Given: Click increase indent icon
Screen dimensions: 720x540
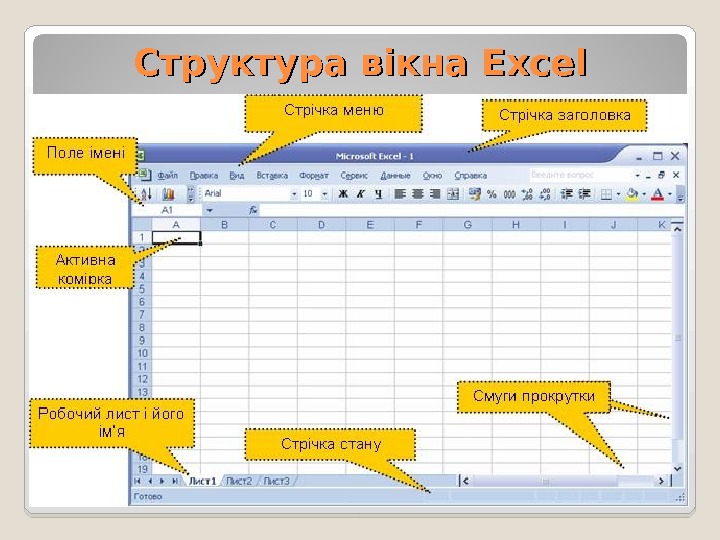Looking at the screenshot, I should coord(584,194).
